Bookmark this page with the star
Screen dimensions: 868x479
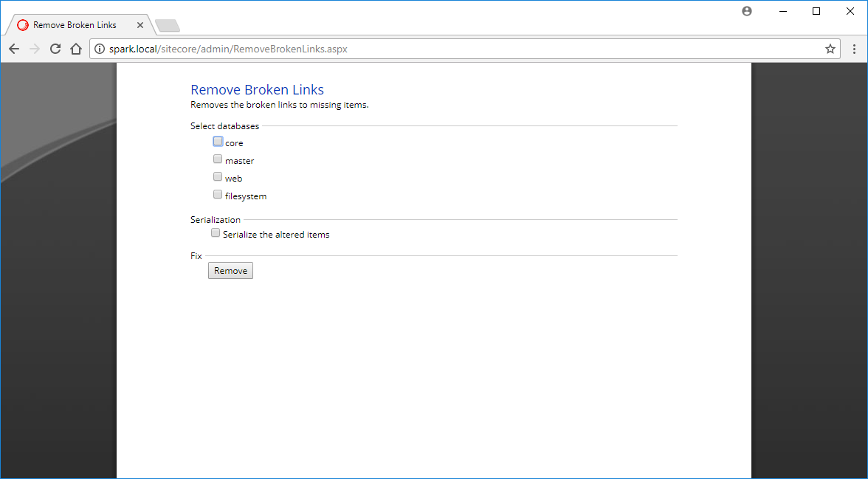[830, 49]
